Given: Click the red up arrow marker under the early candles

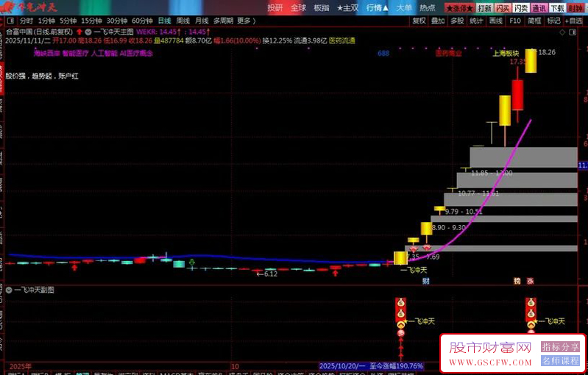Looking at the screenshot, I should [74, 267].
